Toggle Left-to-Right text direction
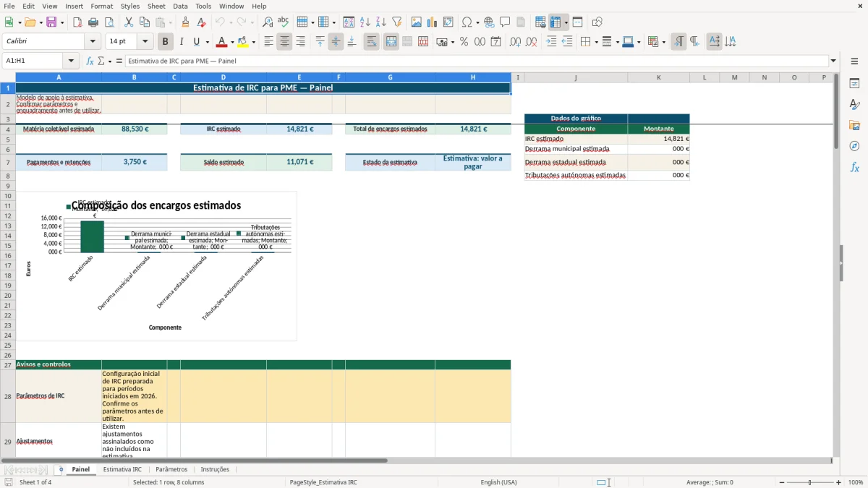This screenshot has width=868, height=488. [678, 42]
